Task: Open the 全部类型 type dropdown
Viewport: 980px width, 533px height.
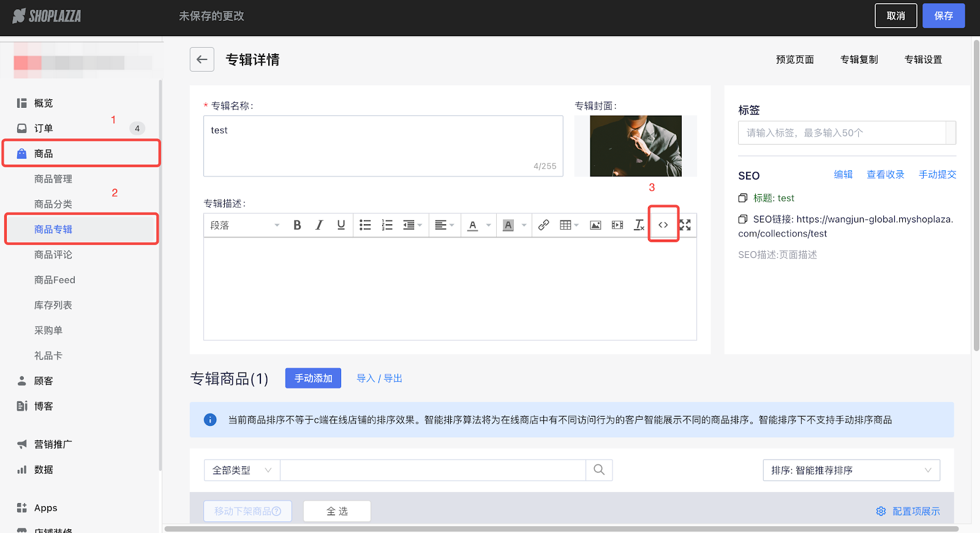Action: pyautogui.click(x=242, y=470)
